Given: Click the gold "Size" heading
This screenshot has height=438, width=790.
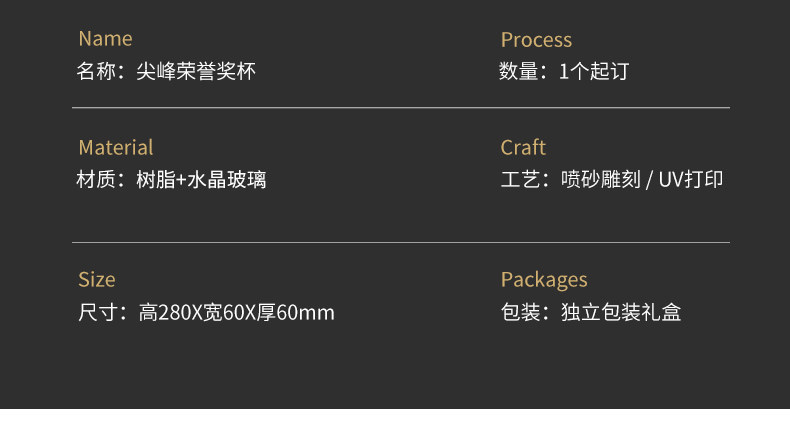Looking at the screenshot, I should (97, 279).
